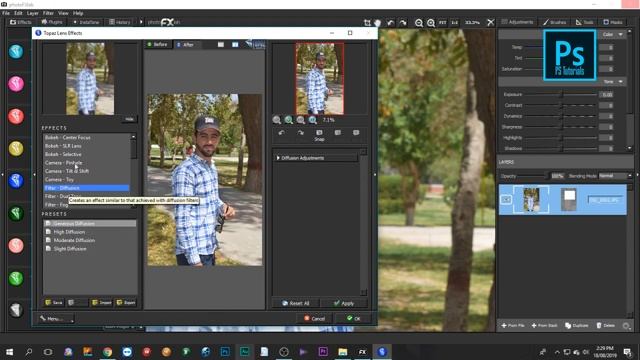Open the Menu... button
The image size is (640, 360).
pos(56,318)
